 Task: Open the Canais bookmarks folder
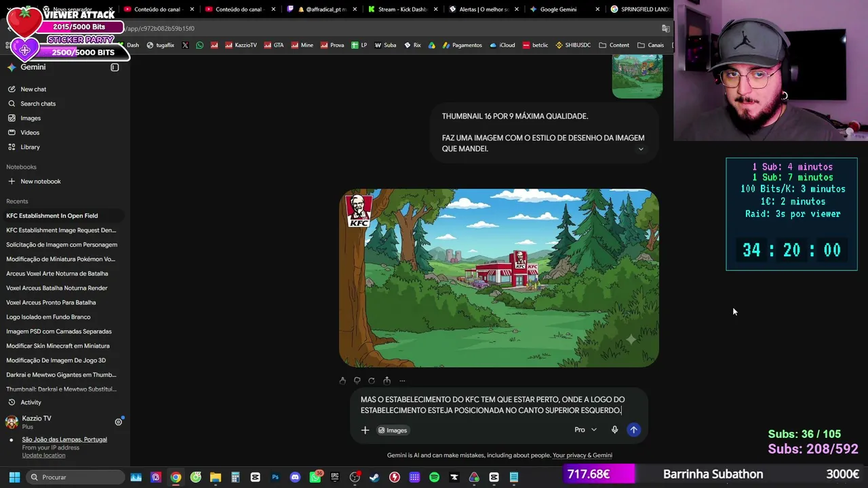pos(651,45)
